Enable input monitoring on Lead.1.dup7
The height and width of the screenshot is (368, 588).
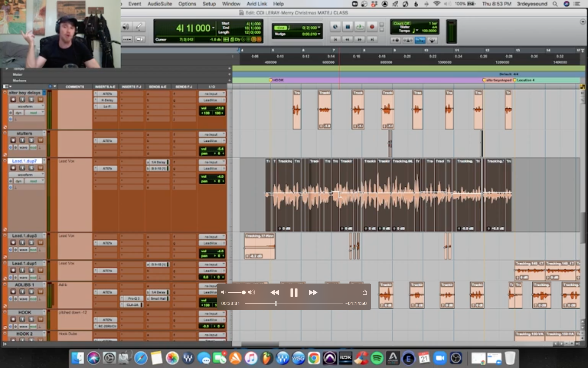tap(22, 168)
